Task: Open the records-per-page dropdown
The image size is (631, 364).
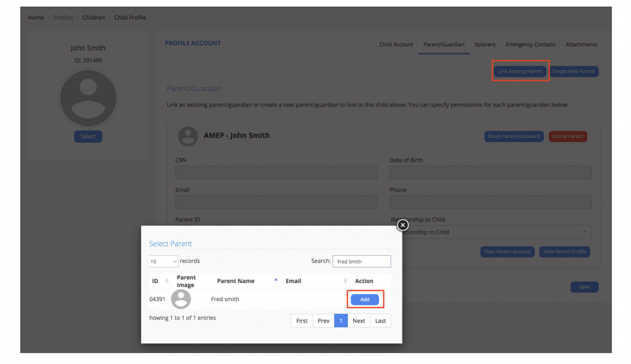Action: pos(163,261)
